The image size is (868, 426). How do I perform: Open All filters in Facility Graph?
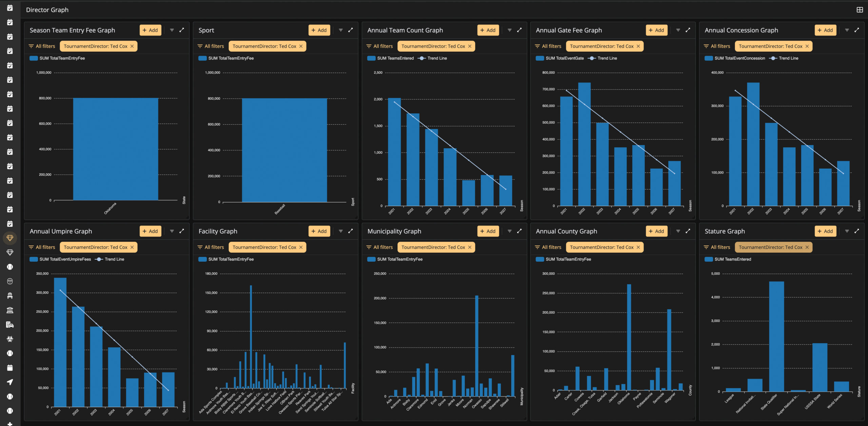[x=211, y=247]
